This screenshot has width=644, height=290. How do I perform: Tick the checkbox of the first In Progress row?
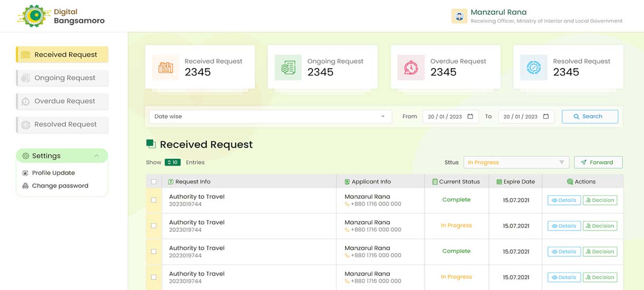coord(154,226)
